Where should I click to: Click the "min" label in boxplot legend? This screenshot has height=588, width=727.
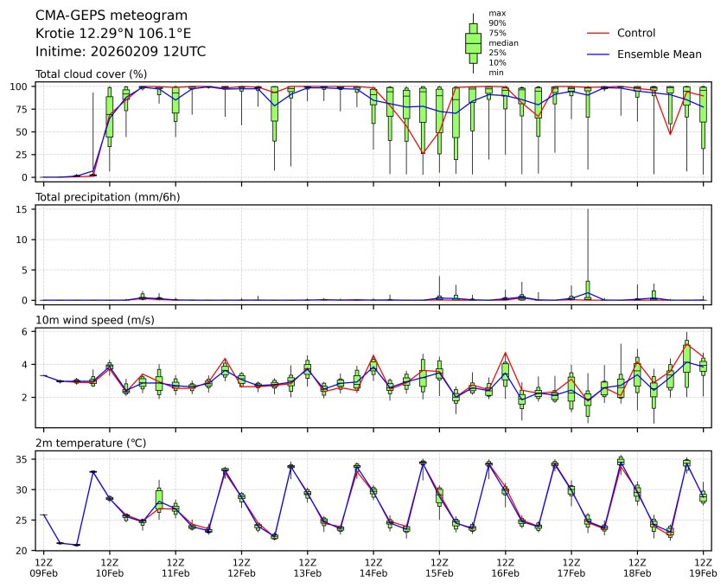coord(495,73)
